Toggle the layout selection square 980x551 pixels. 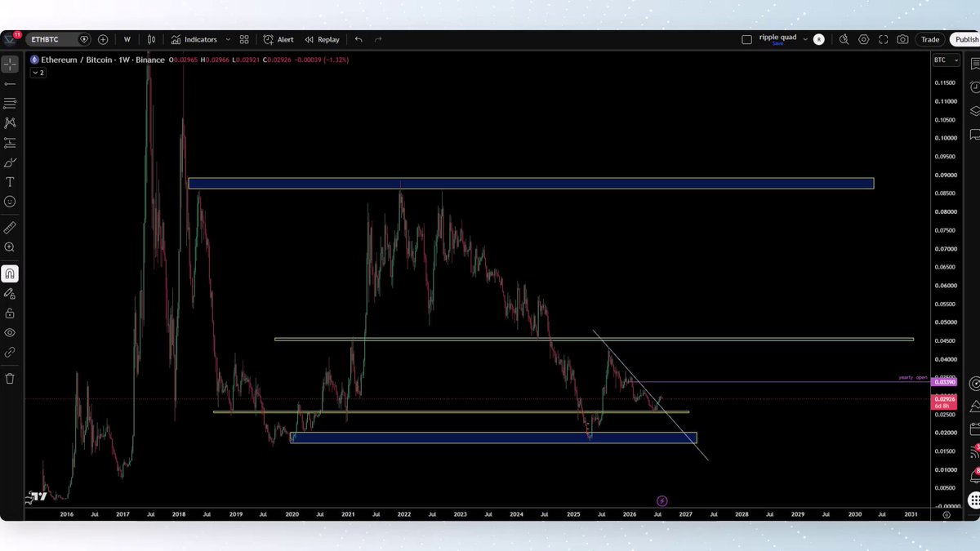746,39
